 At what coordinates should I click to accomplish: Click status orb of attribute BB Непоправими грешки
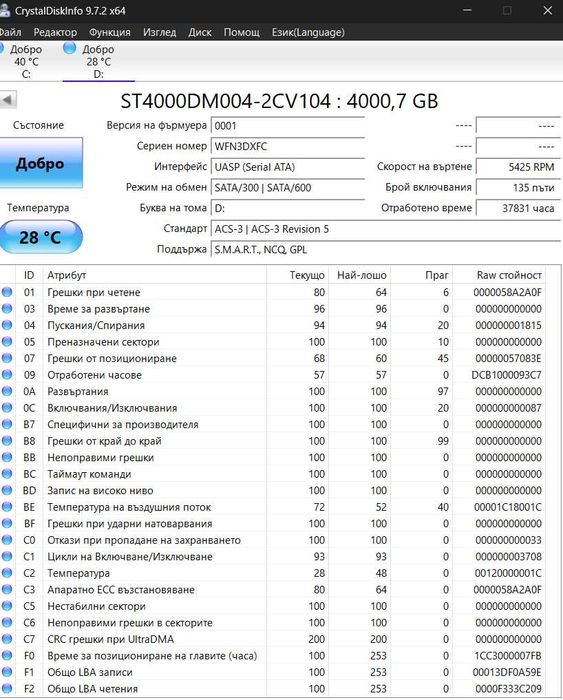7,457
